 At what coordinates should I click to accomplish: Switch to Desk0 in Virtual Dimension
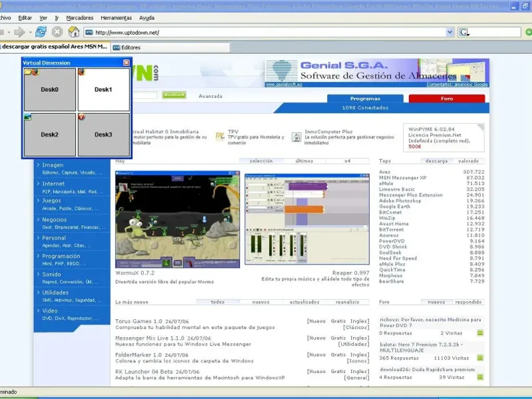(x=49, y=90)
